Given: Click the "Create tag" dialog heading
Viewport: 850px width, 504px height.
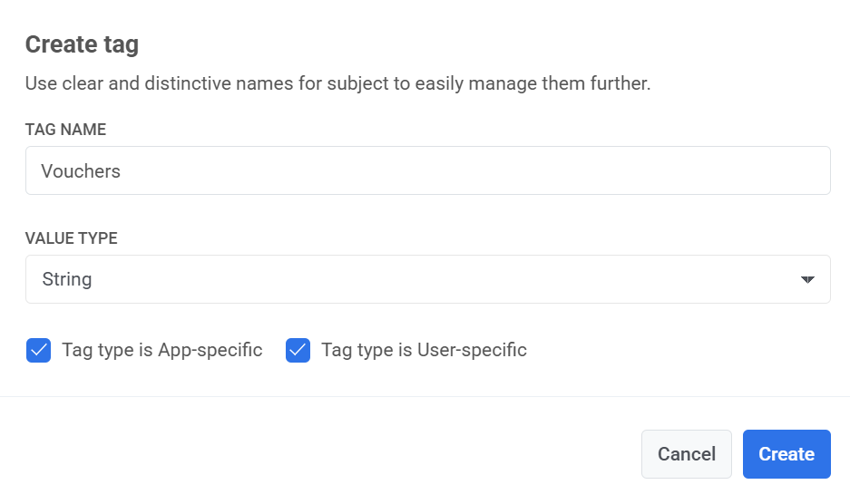Looking at the screenshot, I should click(x=82, y=44).
